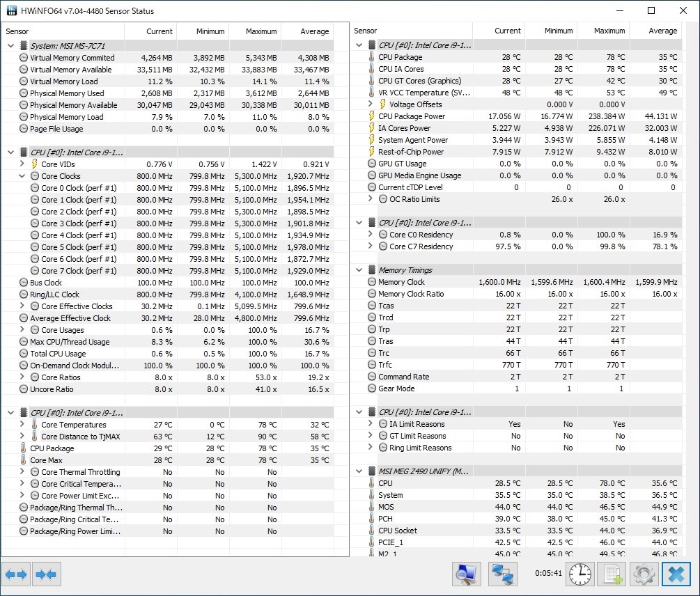Image resolution: width=700 pixels, height=596 pixels.
Task: Click thermometer icon beside MOS sensor
Action: coord(371,507)
